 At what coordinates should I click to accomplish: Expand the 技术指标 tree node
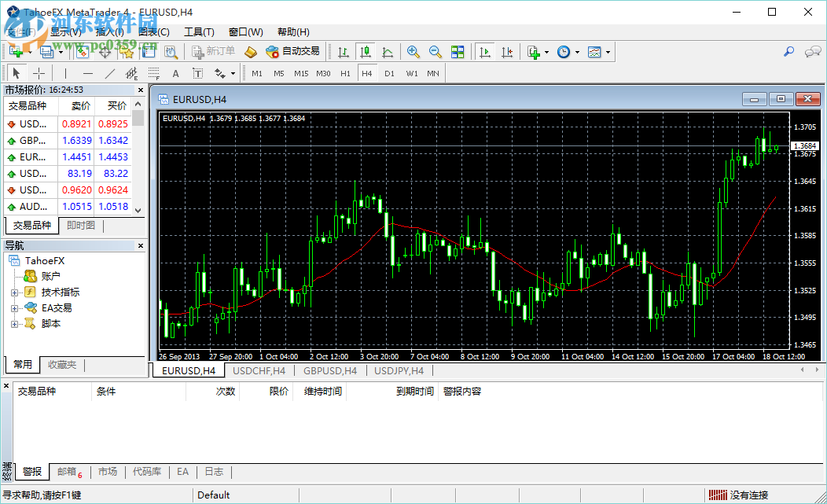(x=14, y=292)
